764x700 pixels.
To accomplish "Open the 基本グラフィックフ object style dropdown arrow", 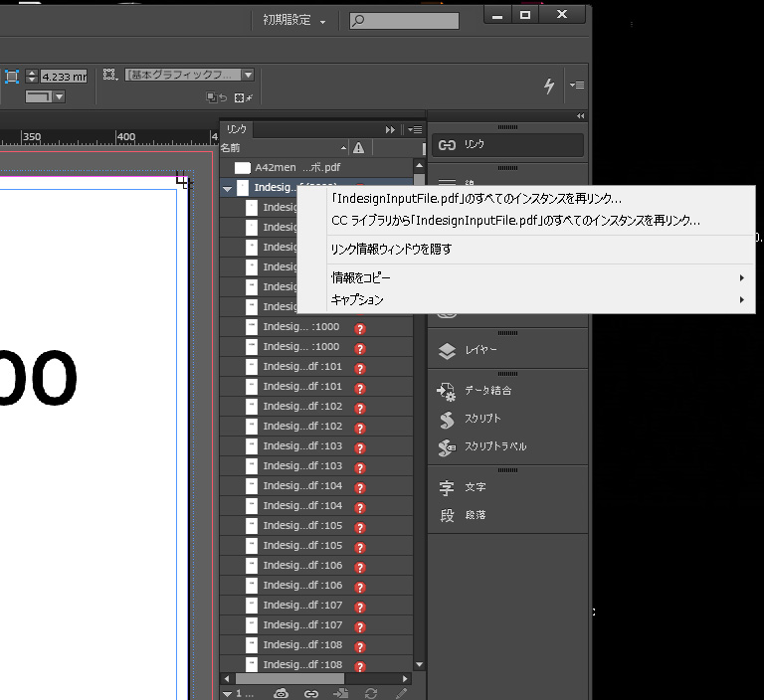I will pos(248,75).
